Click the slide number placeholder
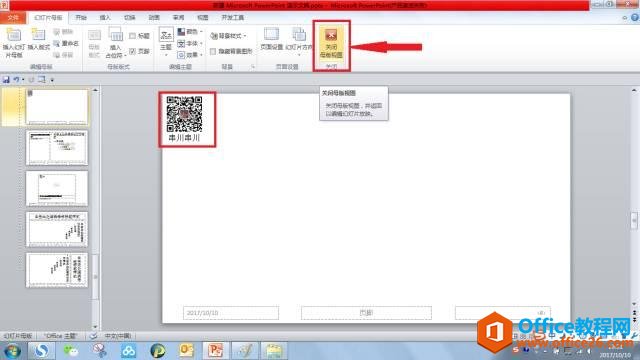 click(x=503, y=313)
